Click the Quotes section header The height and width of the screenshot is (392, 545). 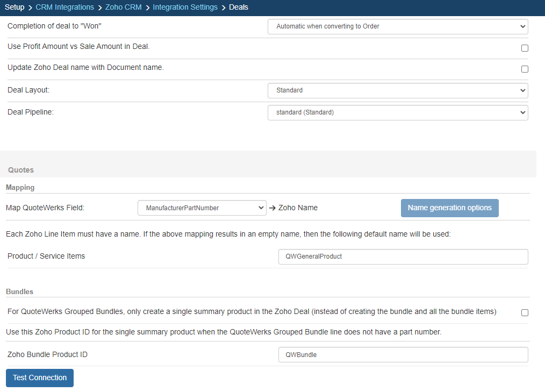point(21,170)
